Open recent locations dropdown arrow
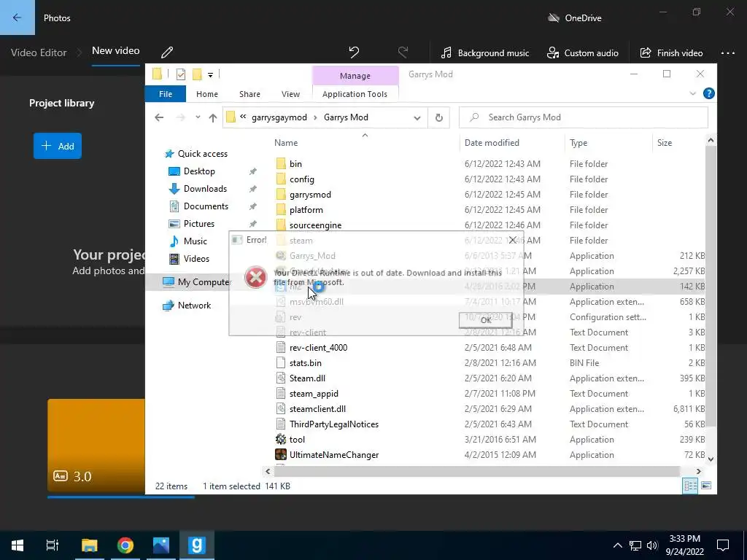The width and height of the screenshot is (747, 560). click(197, 117)
